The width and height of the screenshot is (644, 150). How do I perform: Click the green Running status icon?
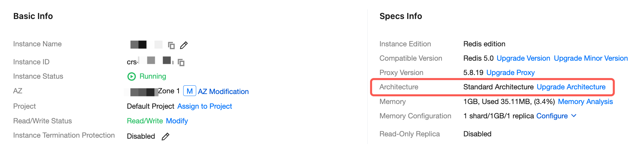[131, 77]
